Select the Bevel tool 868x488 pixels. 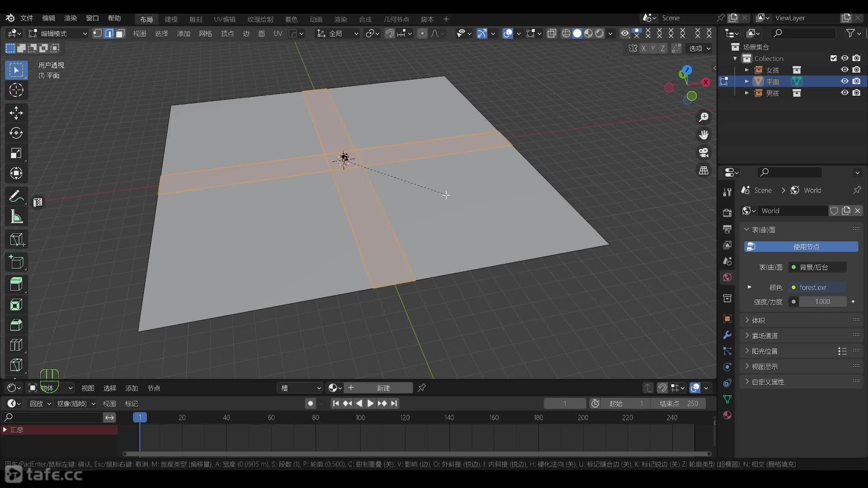point(16,325)
